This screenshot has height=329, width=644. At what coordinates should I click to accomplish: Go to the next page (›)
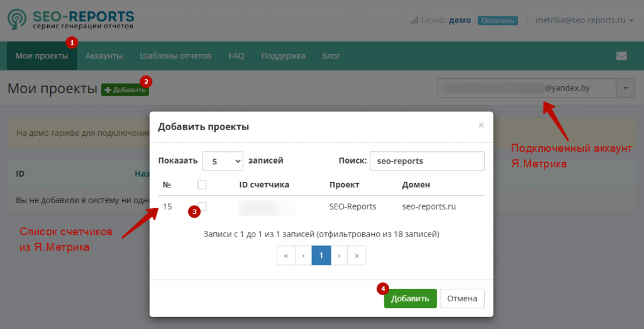coord(339,255)
